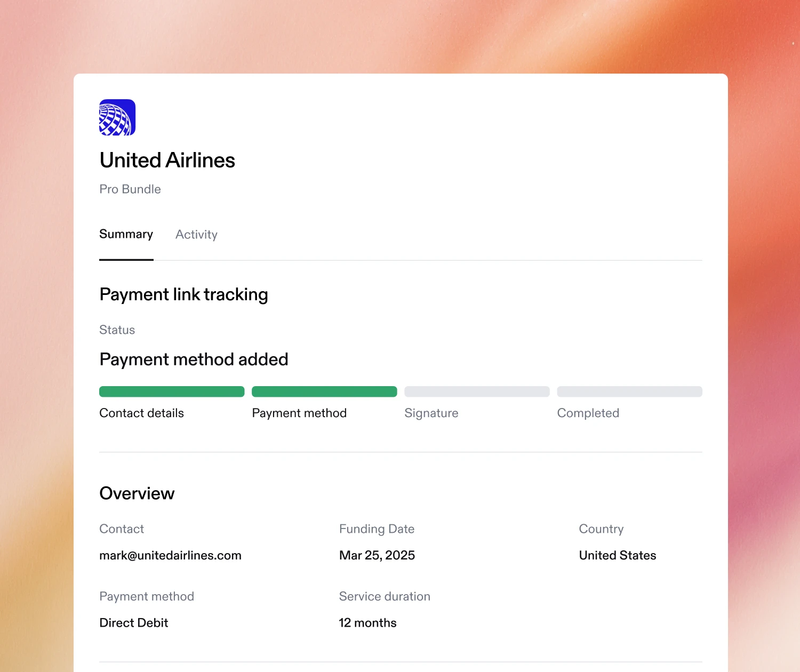800x672 pixels.
Task: Click the Payment link tracking heading
Action: coord(183,295)
